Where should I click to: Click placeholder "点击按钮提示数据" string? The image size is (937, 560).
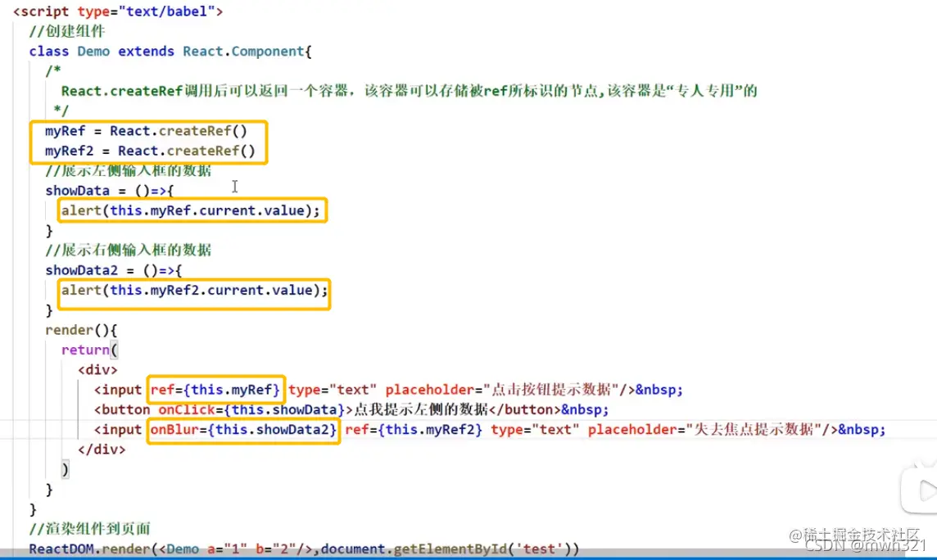coord(555,390)
